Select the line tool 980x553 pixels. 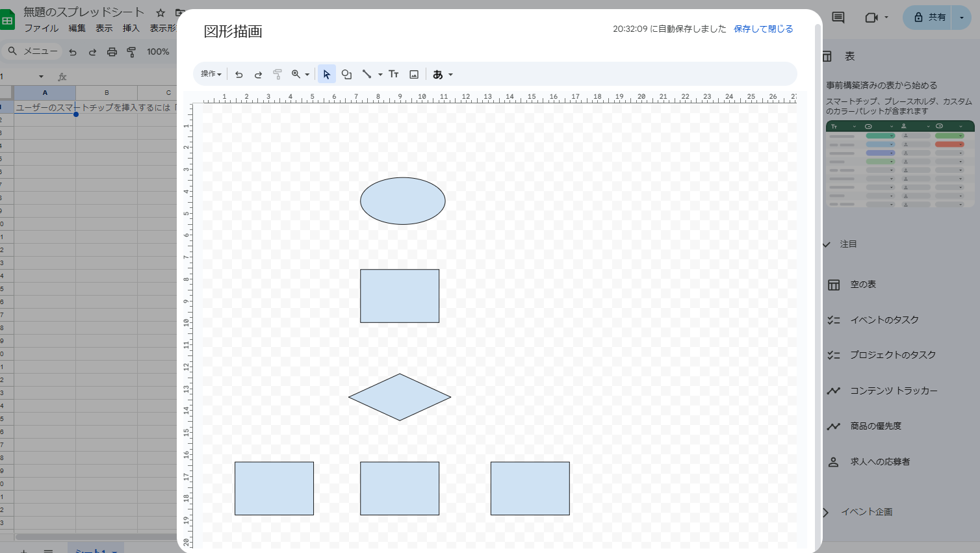pos(367,74)
